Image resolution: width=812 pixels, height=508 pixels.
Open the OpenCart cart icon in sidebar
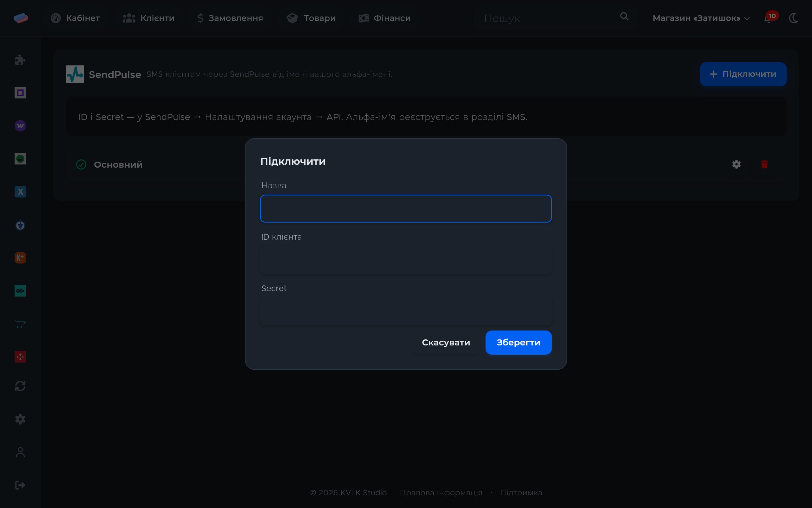(x=20, y=324)
